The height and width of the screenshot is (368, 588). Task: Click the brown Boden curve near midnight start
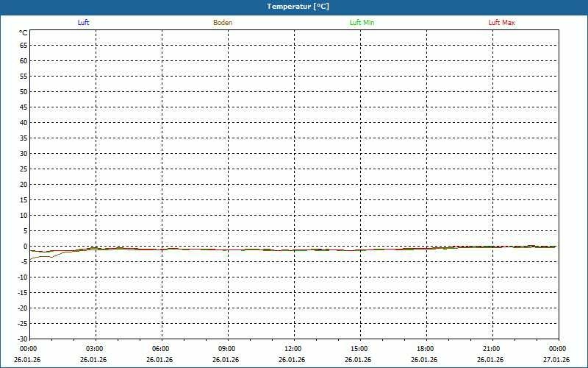click(41, 257)
